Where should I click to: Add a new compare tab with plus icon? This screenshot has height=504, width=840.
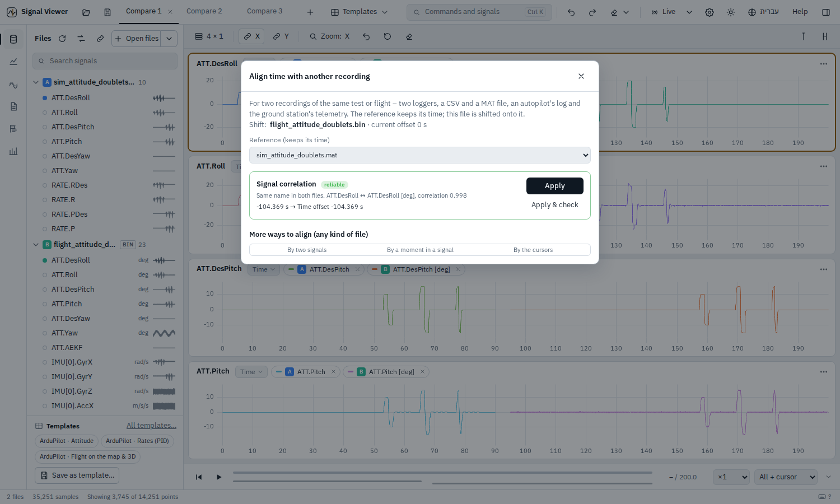(310, 12)
